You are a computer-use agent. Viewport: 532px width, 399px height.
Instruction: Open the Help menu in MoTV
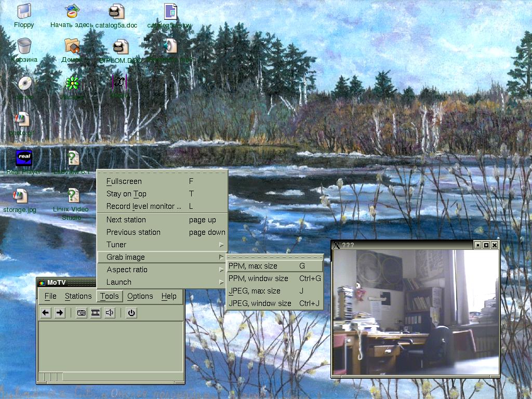point(169,296)
